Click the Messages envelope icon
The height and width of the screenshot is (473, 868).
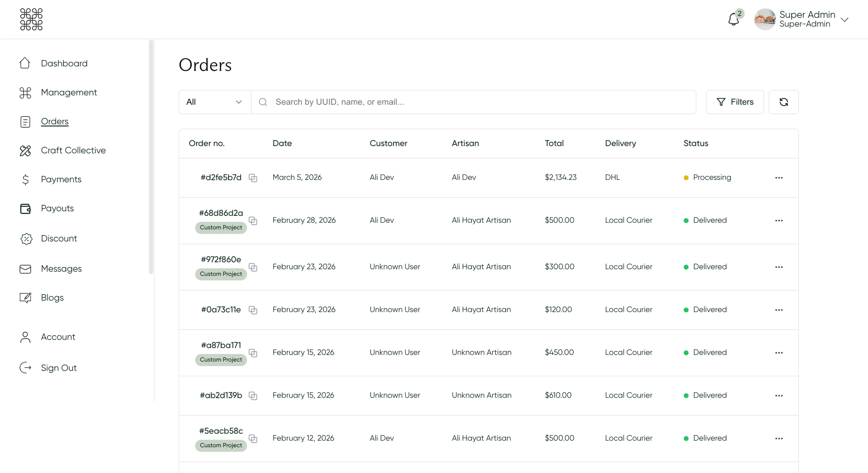25,269
